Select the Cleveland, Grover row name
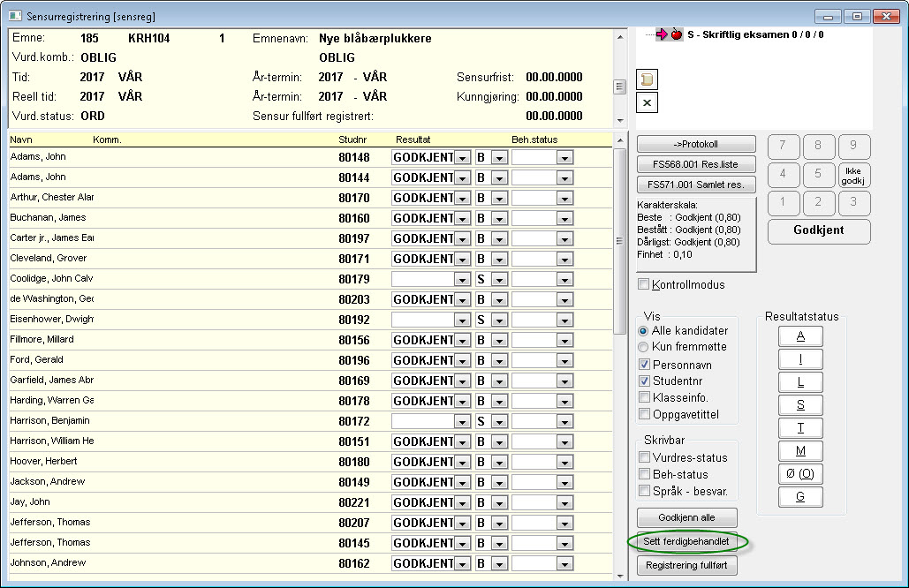Image resolution: width=909 pixels, height=588 pixels. [x=48, y=259]
